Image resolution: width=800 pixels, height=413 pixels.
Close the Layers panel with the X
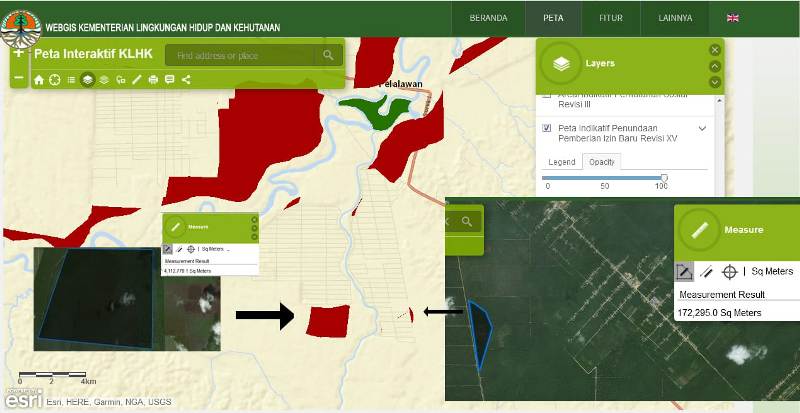click(x=715, y=50)
